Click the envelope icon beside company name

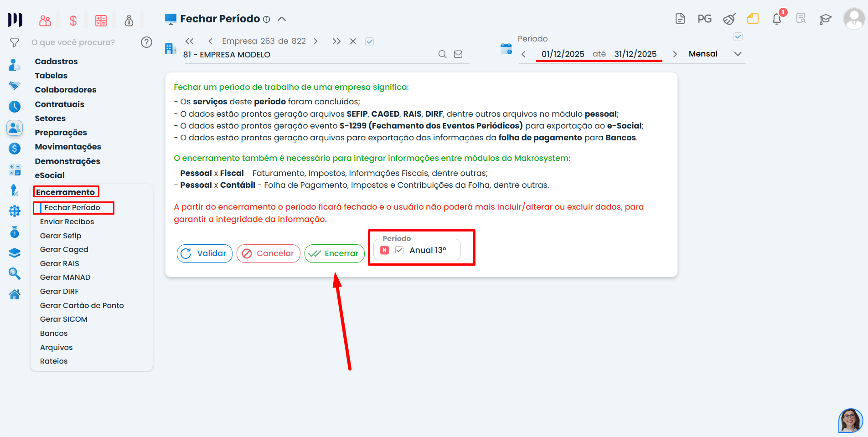tap(458, 54)
